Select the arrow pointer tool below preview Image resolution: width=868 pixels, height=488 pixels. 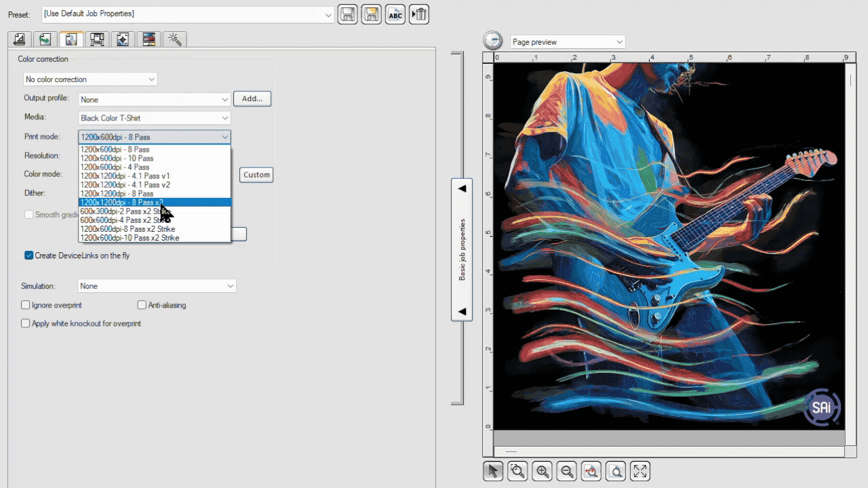click(x=493, y=471)
